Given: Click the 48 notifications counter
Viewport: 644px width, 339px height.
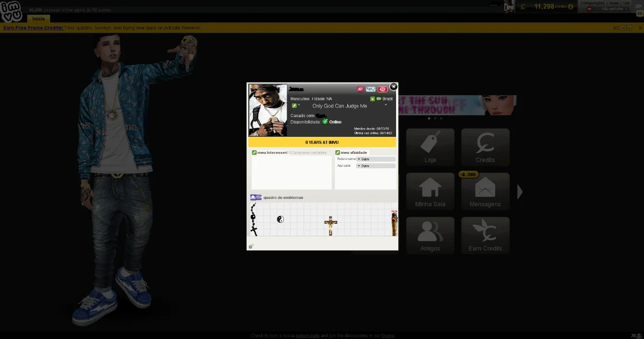Looking at the screenshot, I should coord(639,14).
